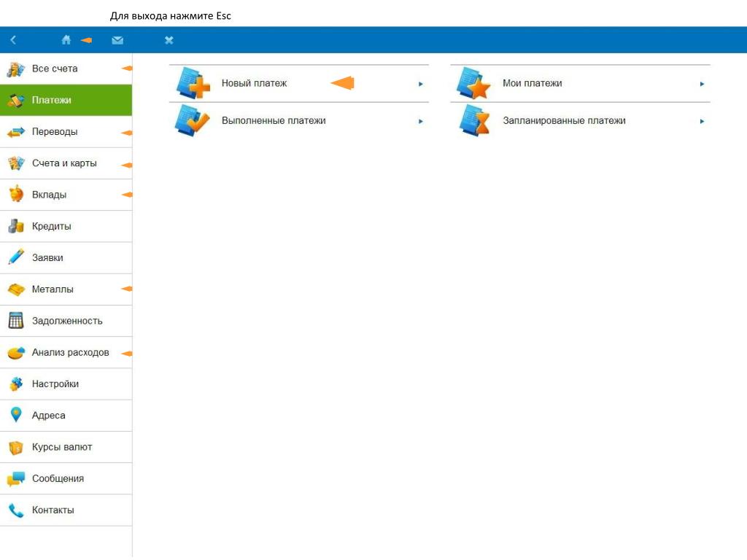Open messages via envelope icon in toolbar
Screen dimensions: 747x560
[x=117, y=41]
